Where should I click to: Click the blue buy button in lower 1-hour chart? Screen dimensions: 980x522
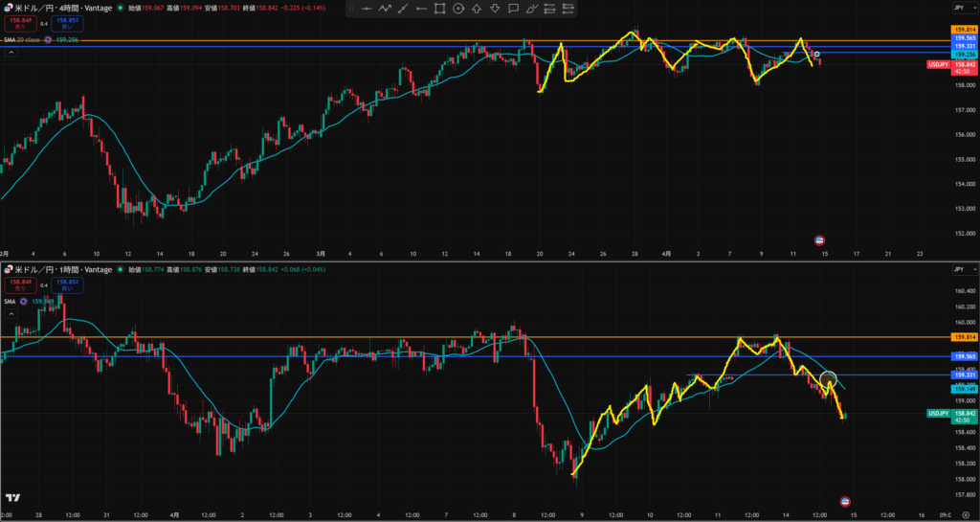(68, 284)
